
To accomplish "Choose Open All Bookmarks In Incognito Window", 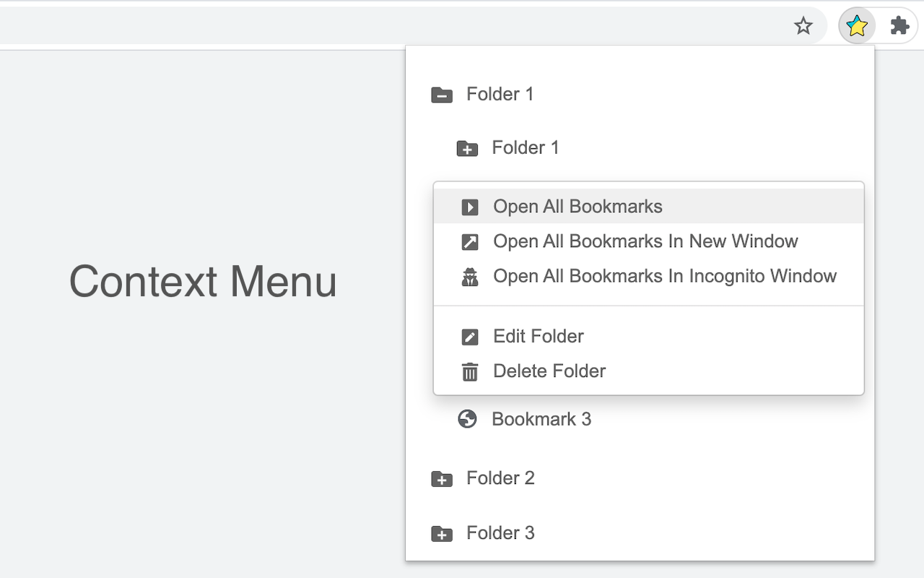I will pyautogui.click(x=664, y=276).
